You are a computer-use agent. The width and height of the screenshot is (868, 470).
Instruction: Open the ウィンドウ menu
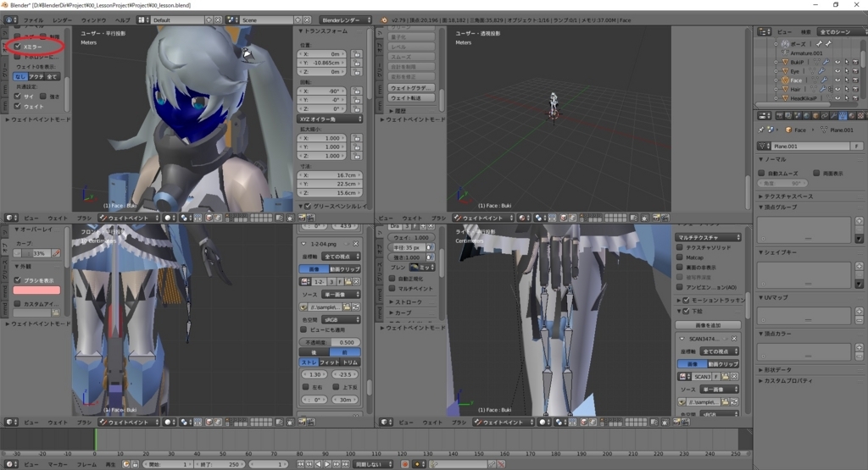tap(93, 20)
